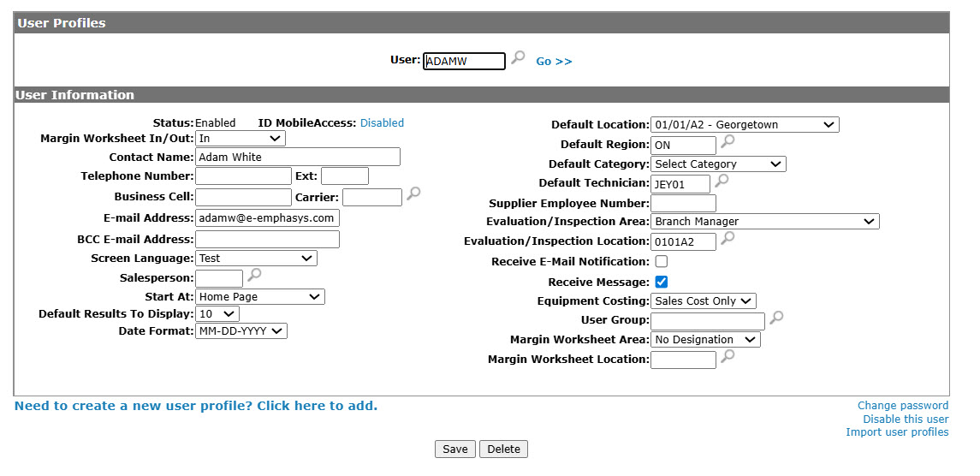Screen dimensions: 980x476
Task: Enable Receive E-Mail Notification checkbox
Action: click(661, 261)
